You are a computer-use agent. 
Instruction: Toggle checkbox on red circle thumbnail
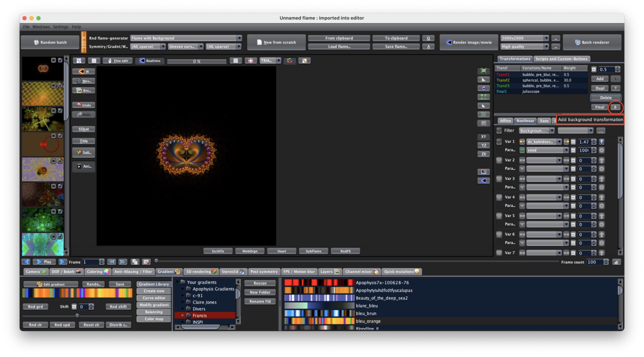(x=60, y=136)
